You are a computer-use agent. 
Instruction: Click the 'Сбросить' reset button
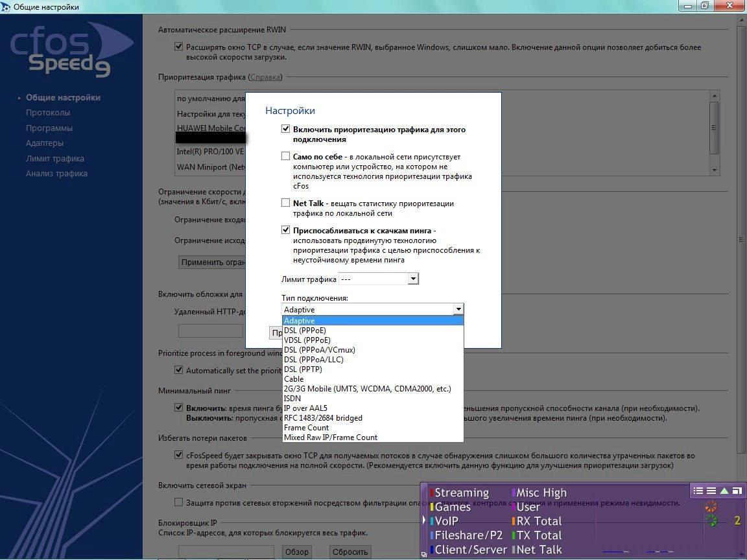[350, 552]
